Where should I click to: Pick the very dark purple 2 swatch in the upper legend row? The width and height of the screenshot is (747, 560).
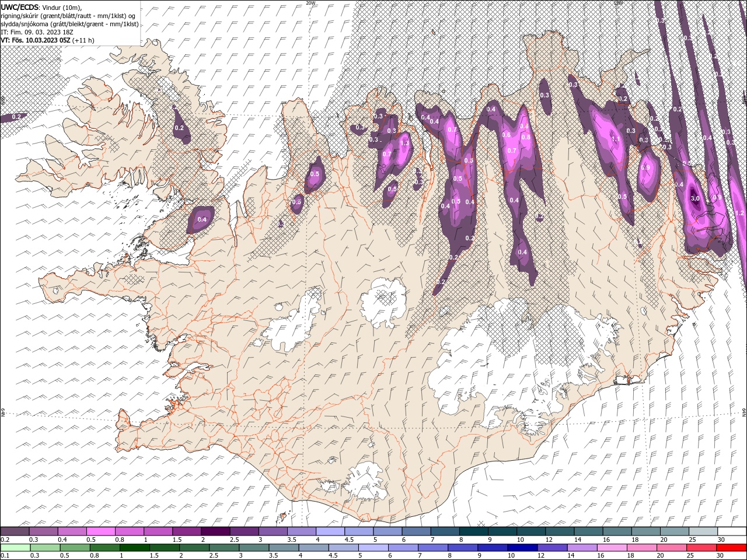[x=216, y=531]
